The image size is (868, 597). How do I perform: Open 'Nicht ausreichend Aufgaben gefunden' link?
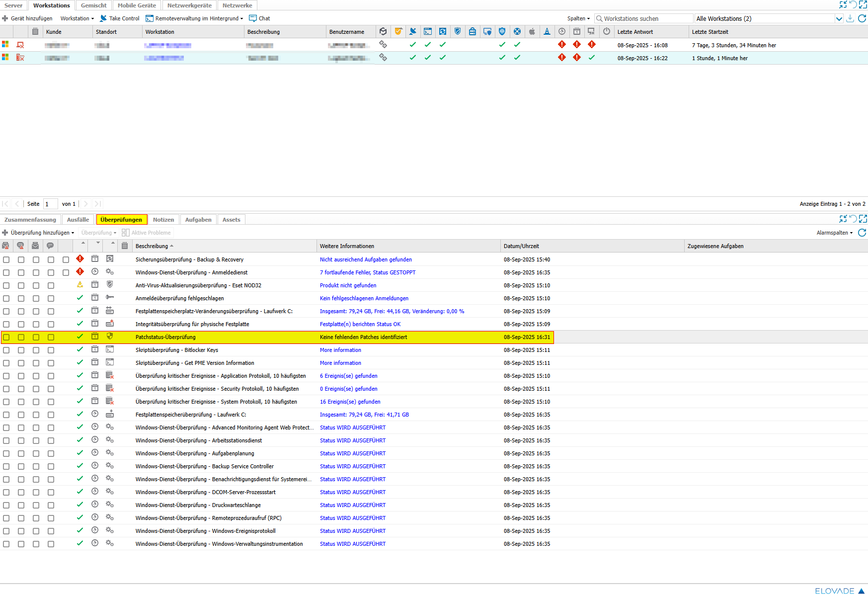tap(366, 259)
